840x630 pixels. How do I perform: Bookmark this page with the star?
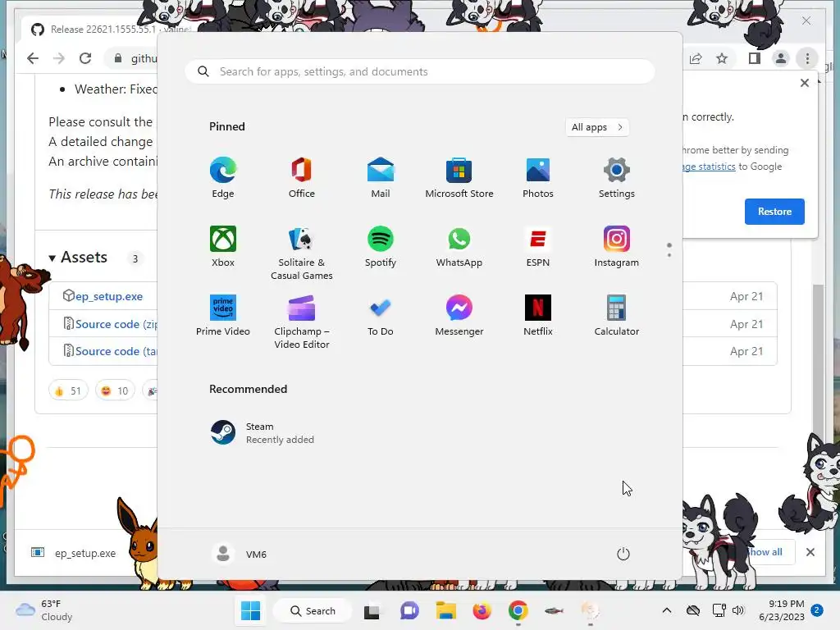pos(722,58)
